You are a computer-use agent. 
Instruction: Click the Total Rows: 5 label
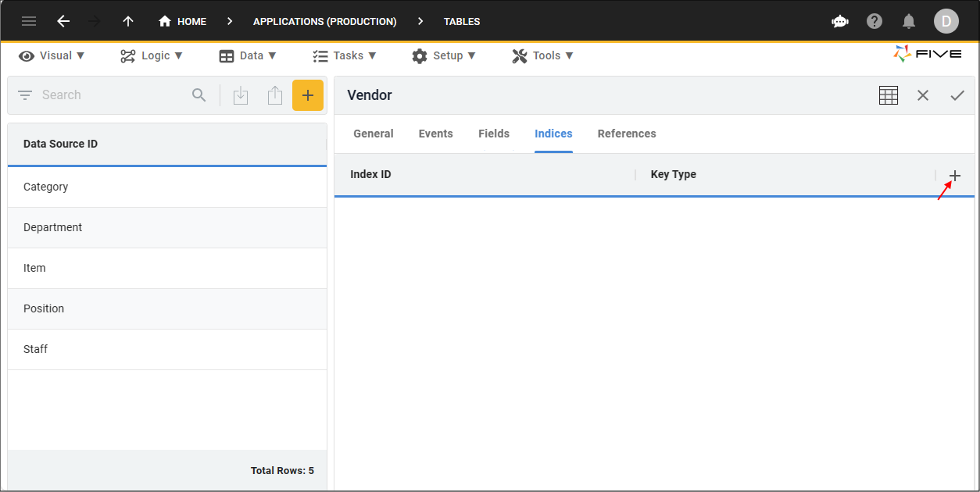(282, 470)
